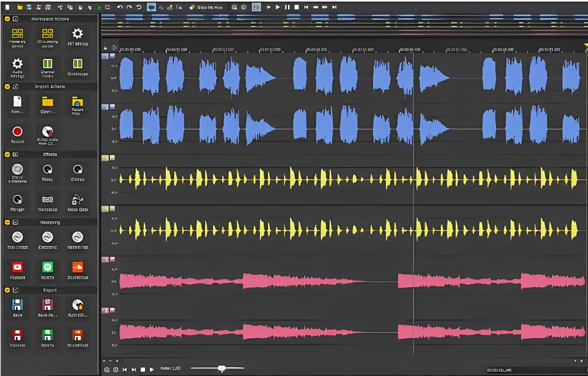Image resolution: width=588 pixels, height=376 pixels.
Task: Click the Undo arrow in the top toolbar
Action: pos(120,7)
